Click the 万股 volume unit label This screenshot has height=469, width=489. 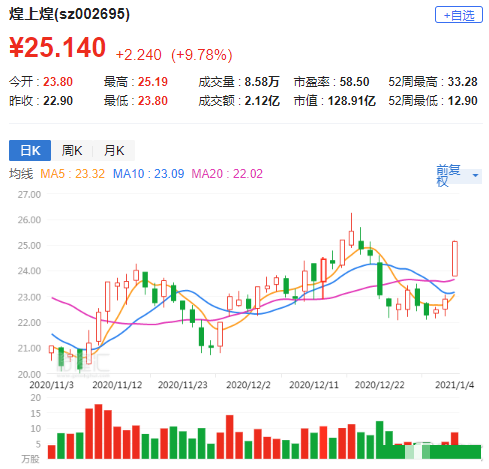(x=31, y=459)
